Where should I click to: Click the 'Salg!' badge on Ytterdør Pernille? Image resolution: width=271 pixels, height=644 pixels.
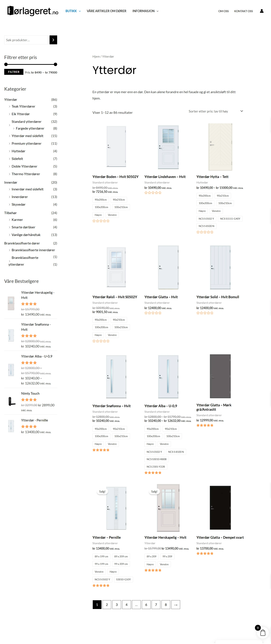click(x=102, y=491)
